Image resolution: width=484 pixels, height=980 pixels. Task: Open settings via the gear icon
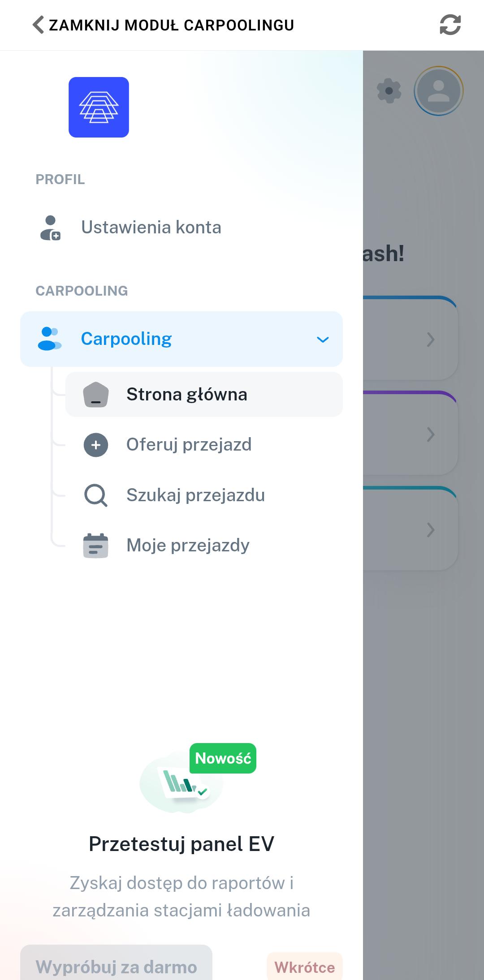click(389, 91)
